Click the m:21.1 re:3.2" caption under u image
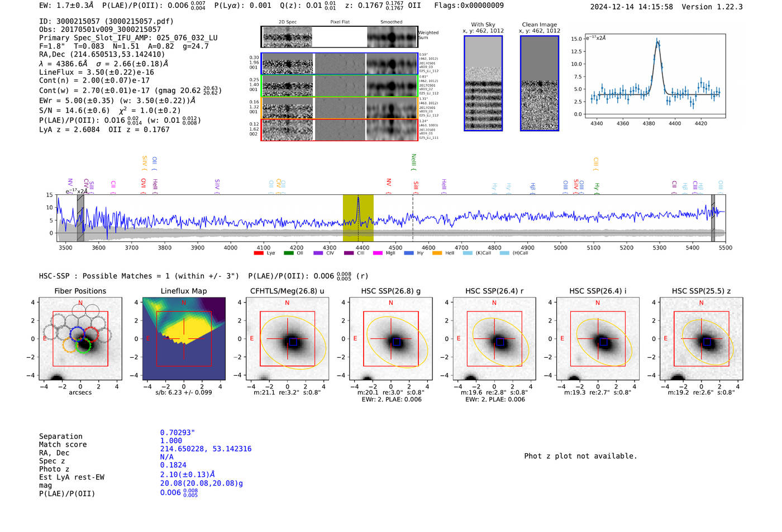 (287, 392)
